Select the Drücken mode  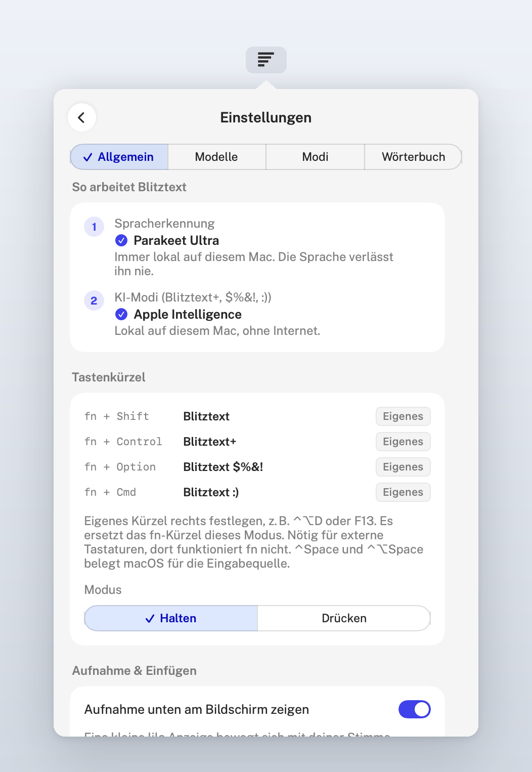344,618
